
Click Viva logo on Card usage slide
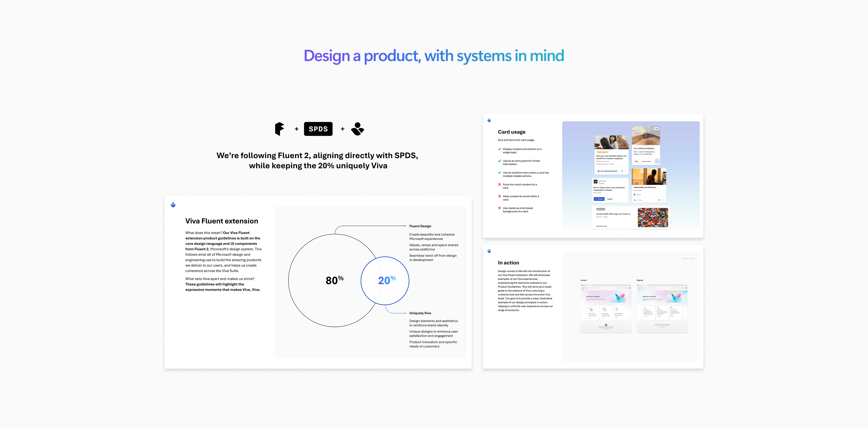489,120
